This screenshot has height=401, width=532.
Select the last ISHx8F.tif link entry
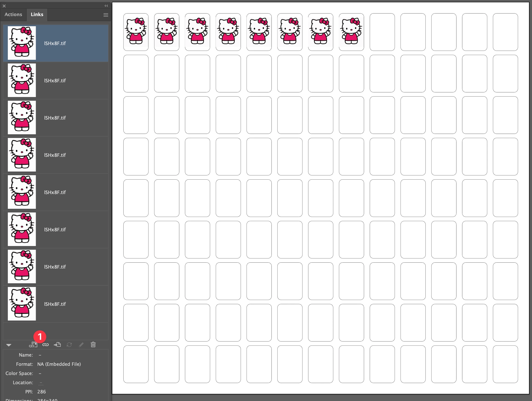[55, 304]
